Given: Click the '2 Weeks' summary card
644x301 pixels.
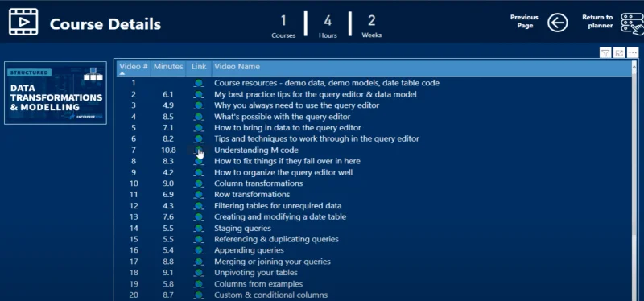Looking at the screenshot, I should pyautogui.click(x=372, y=27).
